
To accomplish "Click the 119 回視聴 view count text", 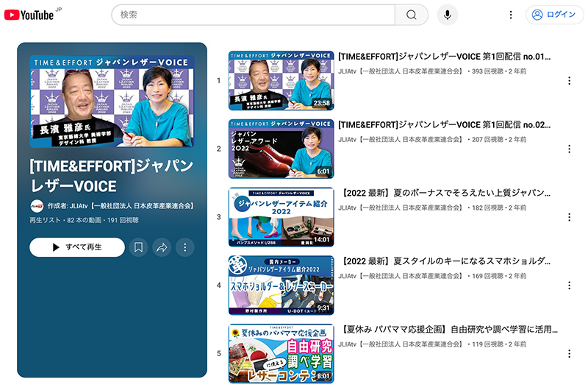I will click(487, 344).
